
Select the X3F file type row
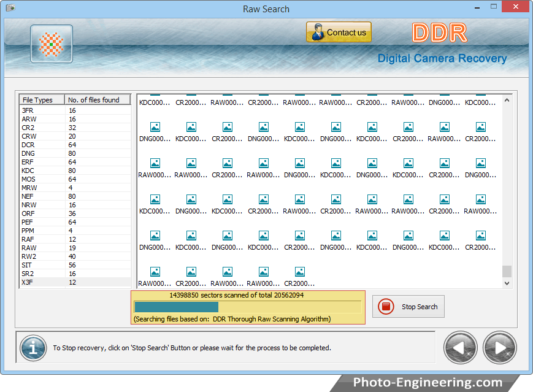pyautogui.click(x=75, y=282)
